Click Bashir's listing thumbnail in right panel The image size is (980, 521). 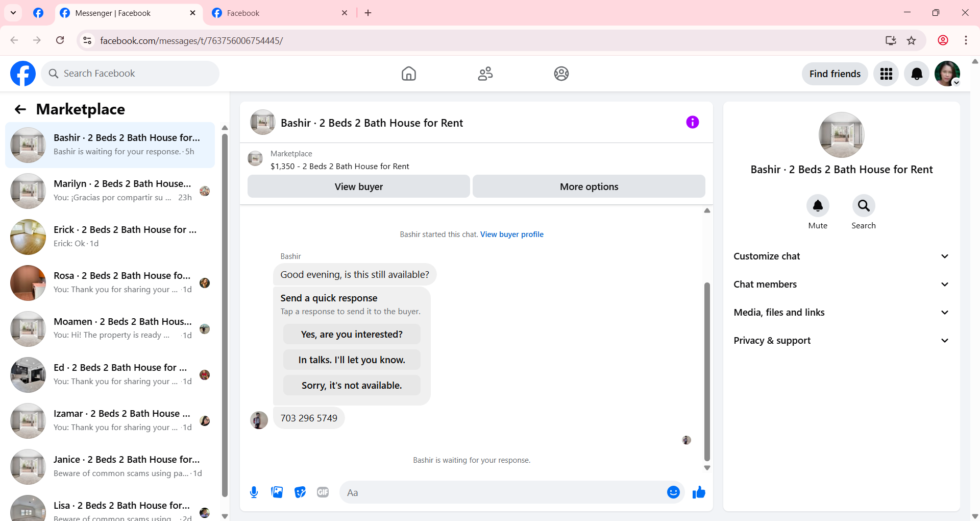(x=841, y=135)
